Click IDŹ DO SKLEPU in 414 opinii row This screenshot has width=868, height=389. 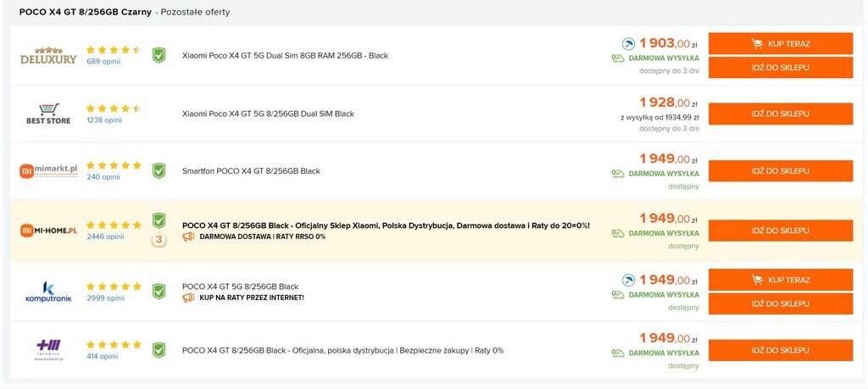pyautogui.click(x=781, y=350)
